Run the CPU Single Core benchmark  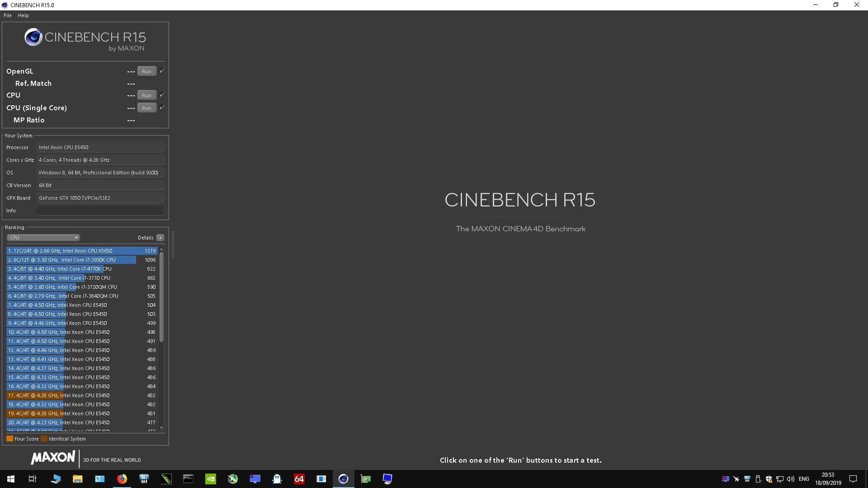tap(146, 107)
